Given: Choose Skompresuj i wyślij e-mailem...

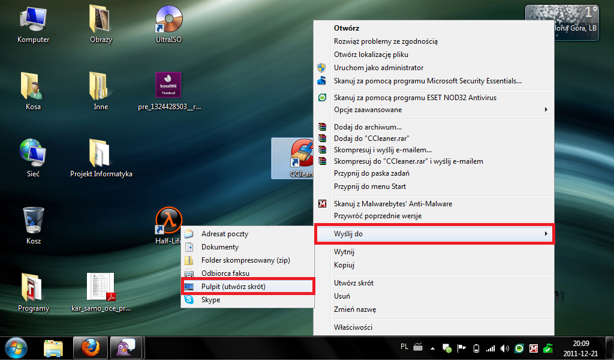Looking at the screenshot, I should [434, 150].
